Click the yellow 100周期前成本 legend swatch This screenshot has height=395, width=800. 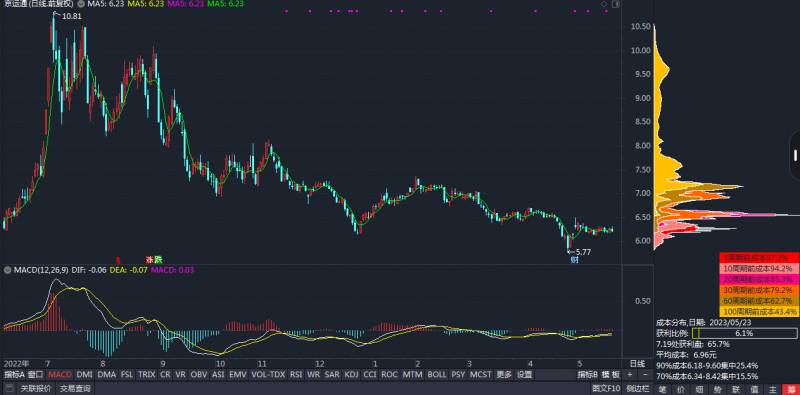click(x=759, y=311)
